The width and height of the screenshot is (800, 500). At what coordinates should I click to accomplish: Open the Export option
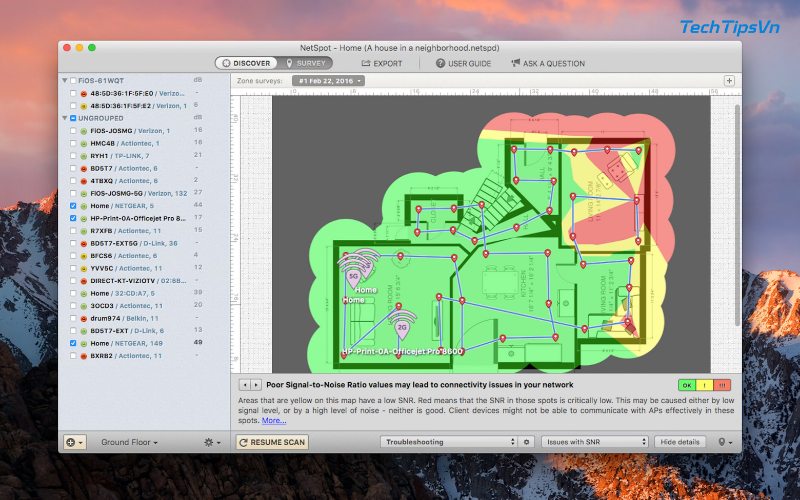(382, 63)
